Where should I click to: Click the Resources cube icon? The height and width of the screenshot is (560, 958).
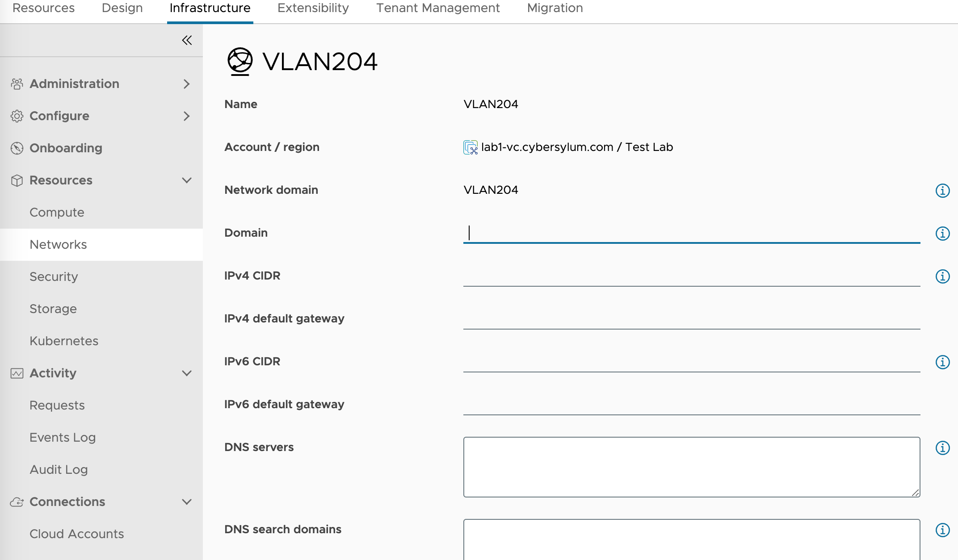17,180
